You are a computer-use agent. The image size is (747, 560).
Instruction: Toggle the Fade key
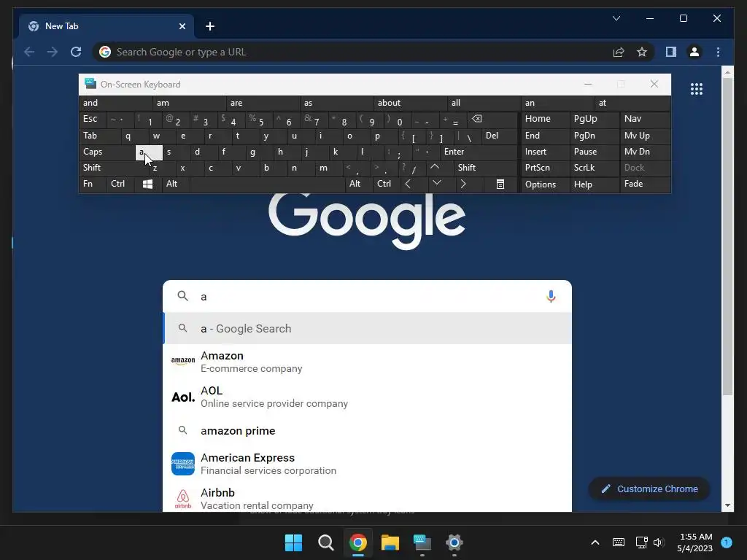click(645, 184)
